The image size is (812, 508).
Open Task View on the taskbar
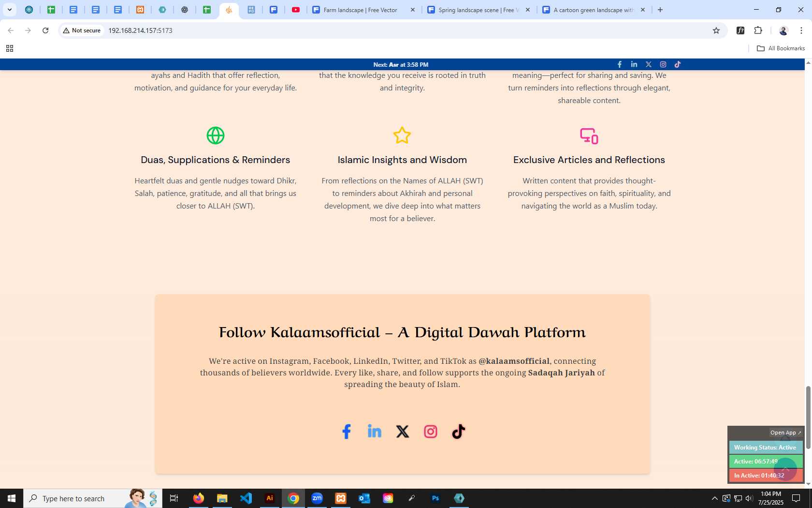(174, 498)
